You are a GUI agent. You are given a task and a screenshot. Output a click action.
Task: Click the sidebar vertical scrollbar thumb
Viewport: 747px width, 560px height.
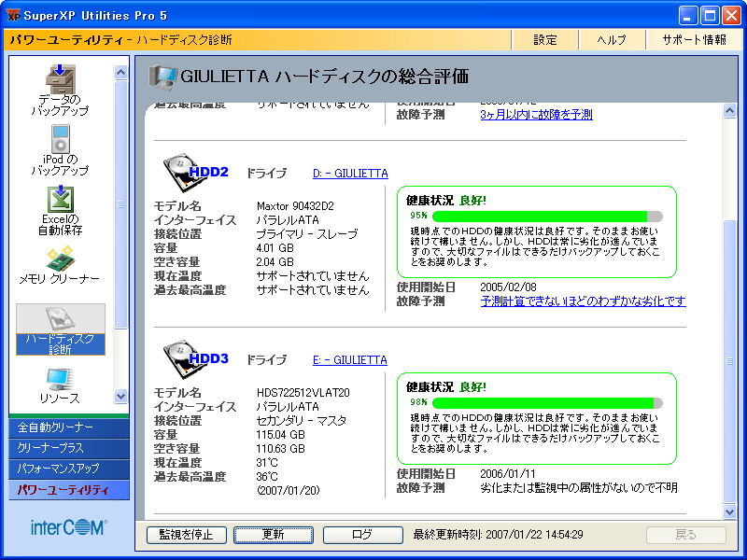(x=121, y=204)
